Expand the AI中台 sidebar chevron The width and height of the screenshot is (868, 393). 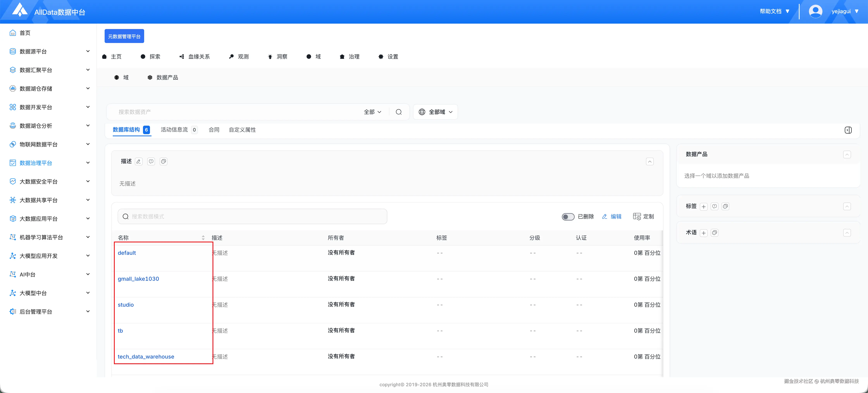[88, 274]
